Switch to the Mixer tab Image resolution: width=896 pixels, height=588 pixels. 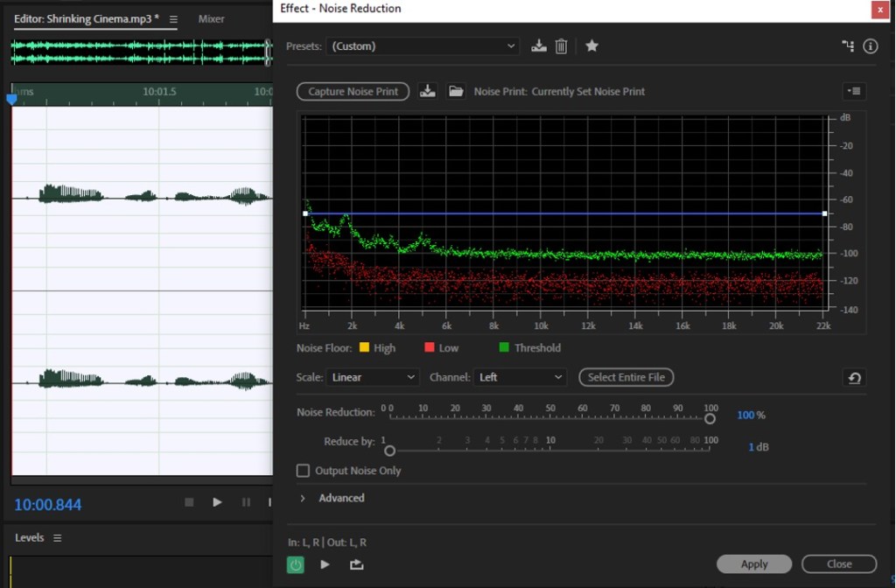(211, 18)
